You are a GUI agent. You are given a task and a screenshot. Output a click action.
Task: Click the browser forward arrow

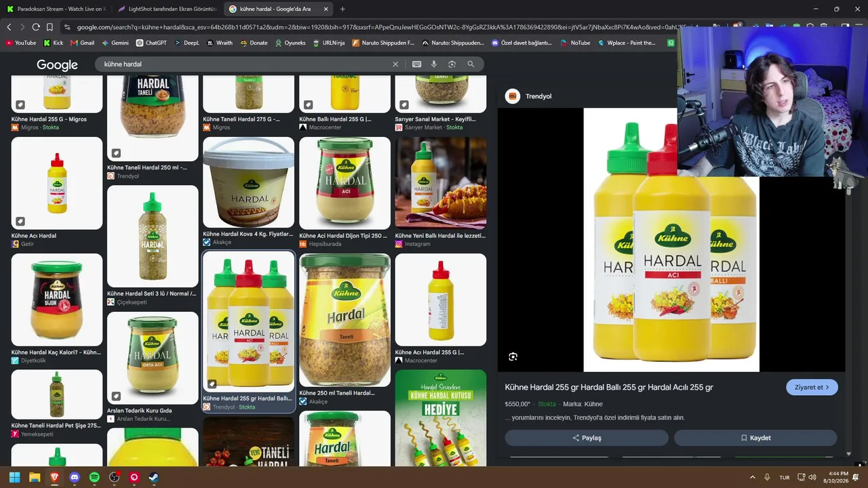(22, 27)
